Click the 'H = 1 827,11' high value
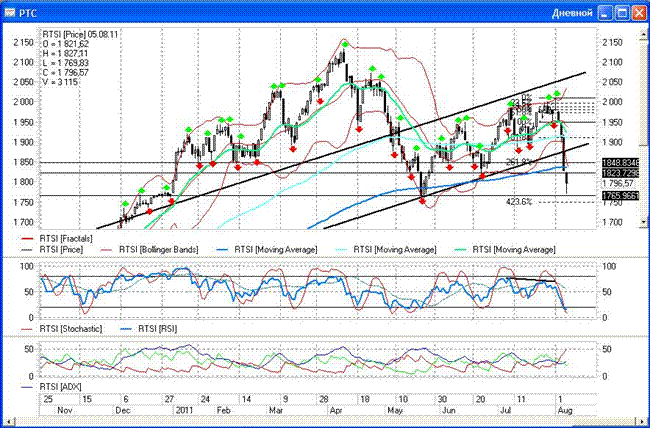This screenshot has height=428, width=650. pos(66,54)
